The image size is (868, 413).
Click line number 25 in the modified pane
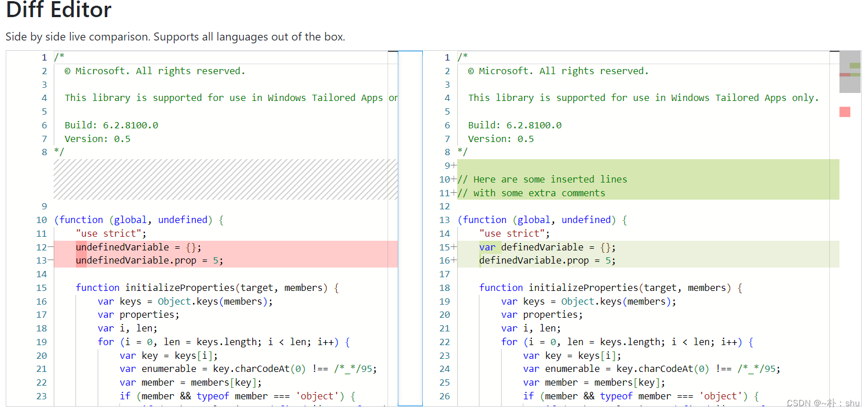[445, 382]
